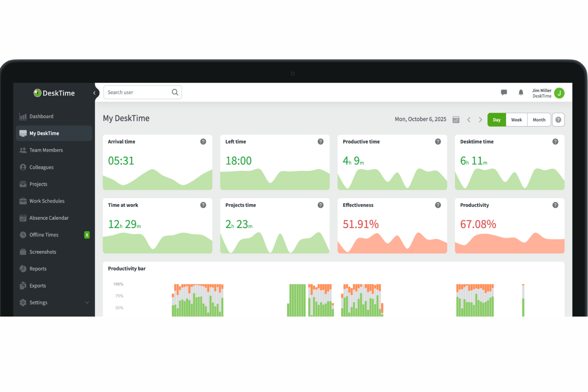588x392 pixels.
Task: Open the notifications bell
Action: coord(521,93)
